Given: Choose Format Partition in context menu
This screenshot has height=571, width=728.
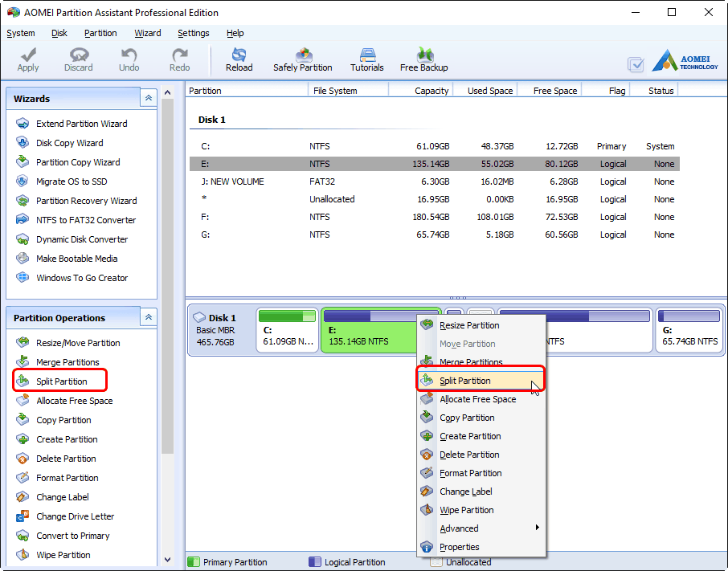Looking at the screenshot, I should click(481, 474).
